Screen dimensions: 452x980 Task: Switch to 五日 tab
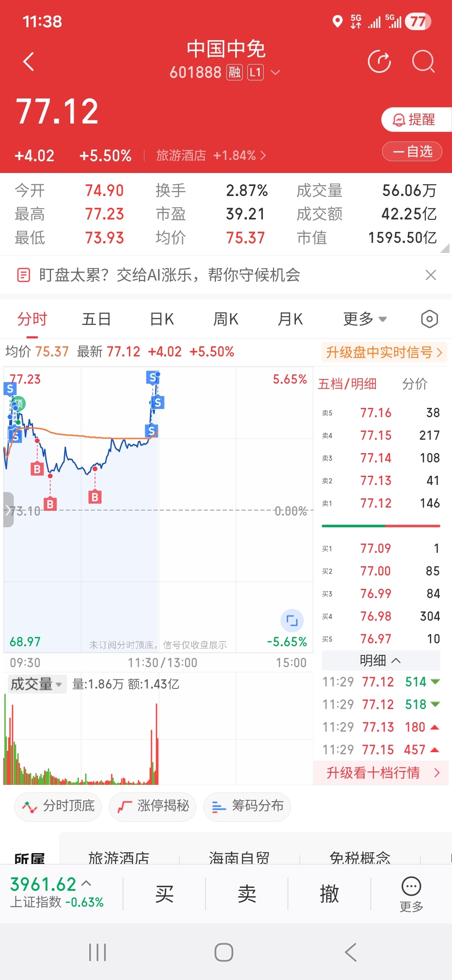(96, 319)
